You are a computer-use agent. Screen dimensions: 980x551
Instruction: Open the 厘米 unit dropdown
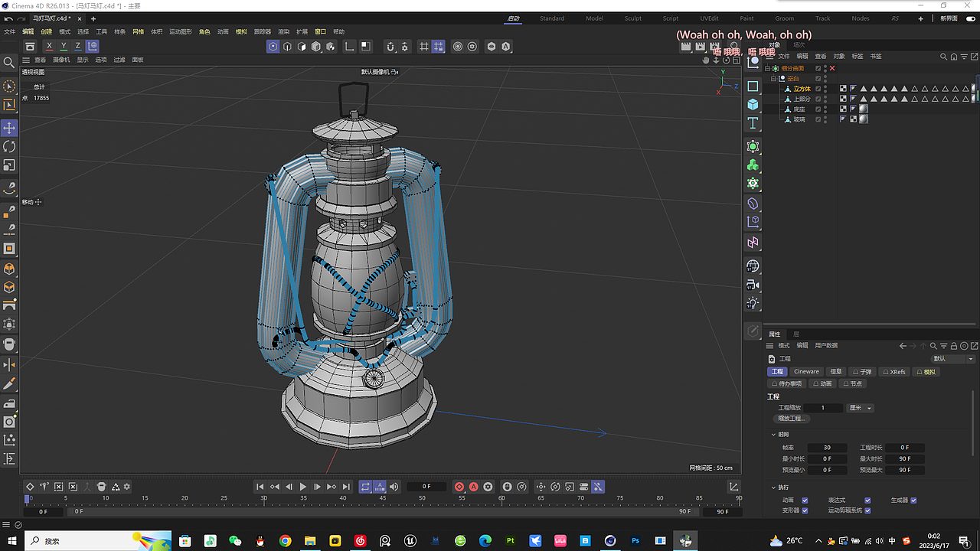point(861,408)
